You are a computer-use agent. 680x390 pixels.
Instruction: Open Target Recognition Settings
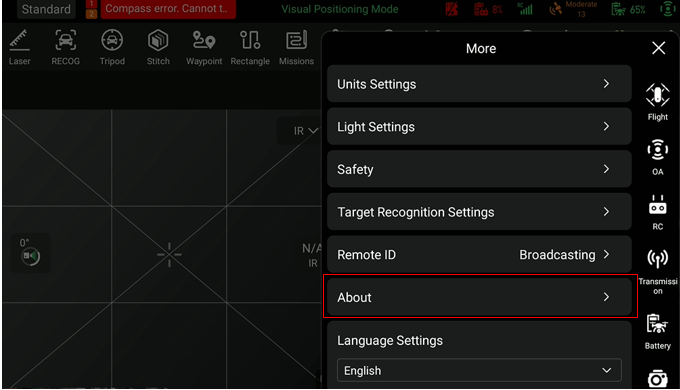[x=479, y=212]
